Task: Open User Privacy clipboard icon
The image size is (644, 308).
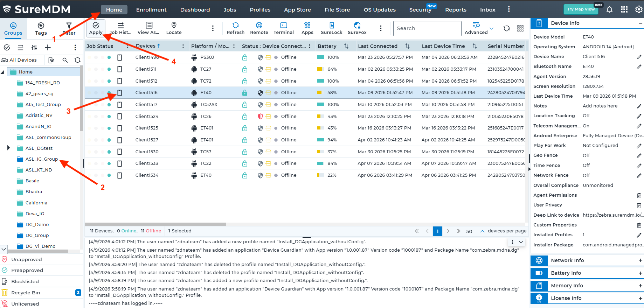Action: 639,205
